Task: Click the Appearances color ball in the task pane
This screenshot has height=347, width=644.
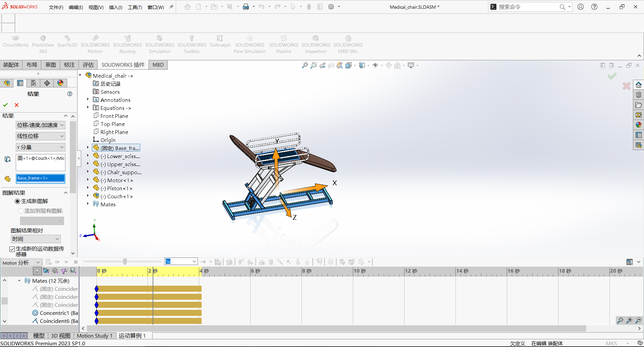Action: [638, 125]
